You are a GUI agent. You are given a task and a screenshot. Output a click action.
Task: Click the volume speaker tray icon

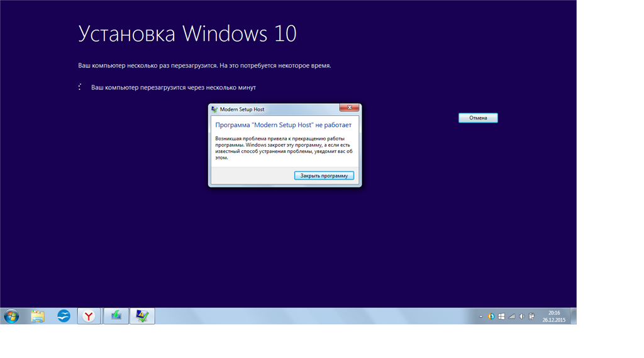(521, 316)
